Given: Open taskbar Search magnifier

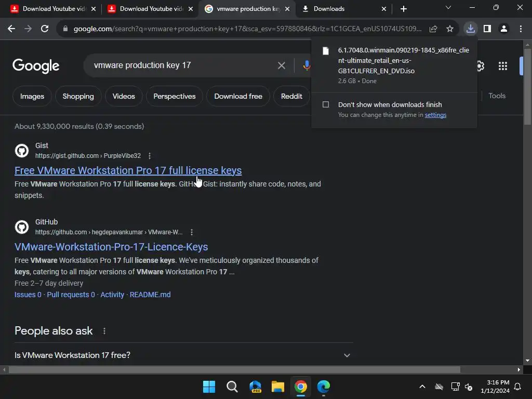Looking at the screenshot, I should coord(232,387).
